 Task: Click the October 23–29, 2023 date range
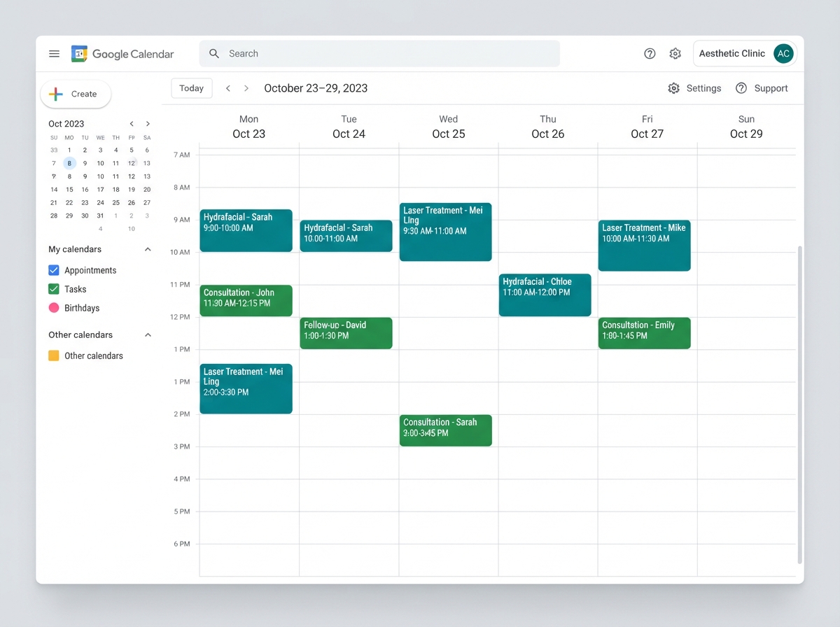coord(316,88)
